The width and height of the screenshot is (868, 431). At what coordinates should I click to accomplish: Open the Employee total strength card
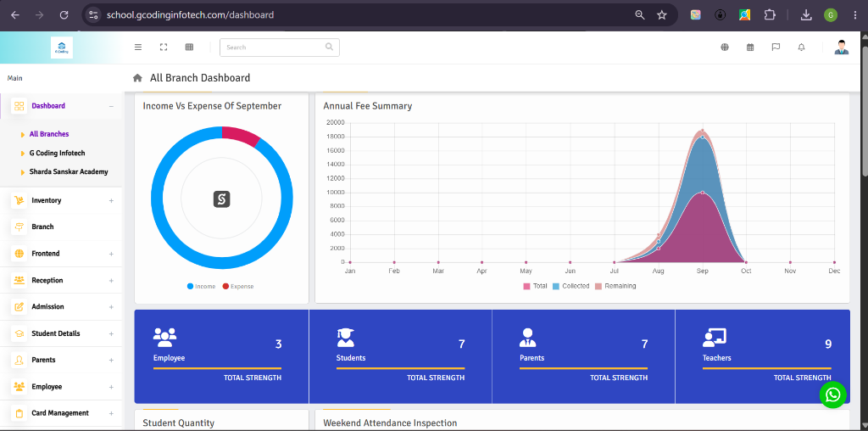coord(221,356)
